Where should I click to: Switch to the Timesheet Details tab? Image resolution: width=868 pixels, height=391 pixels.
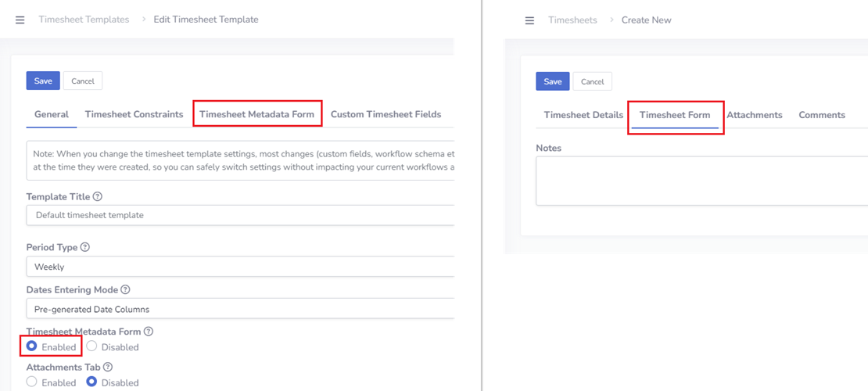(x=583, y=115)
